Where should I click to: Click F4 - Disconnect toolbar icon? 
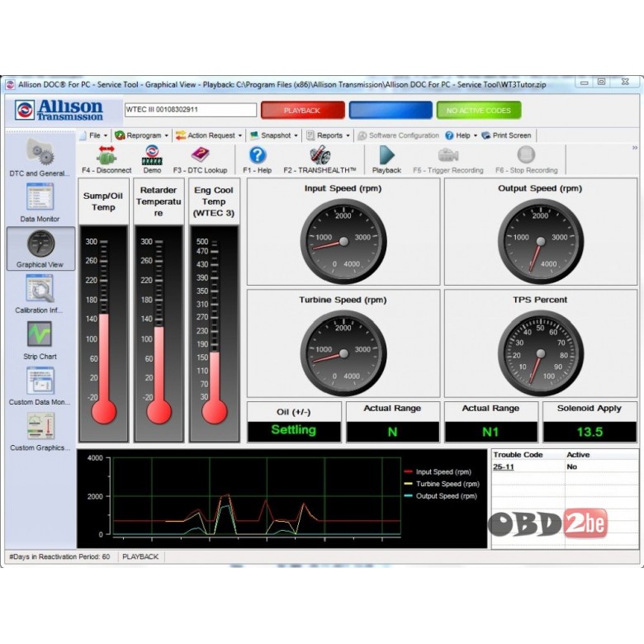(x=107, y=155)
